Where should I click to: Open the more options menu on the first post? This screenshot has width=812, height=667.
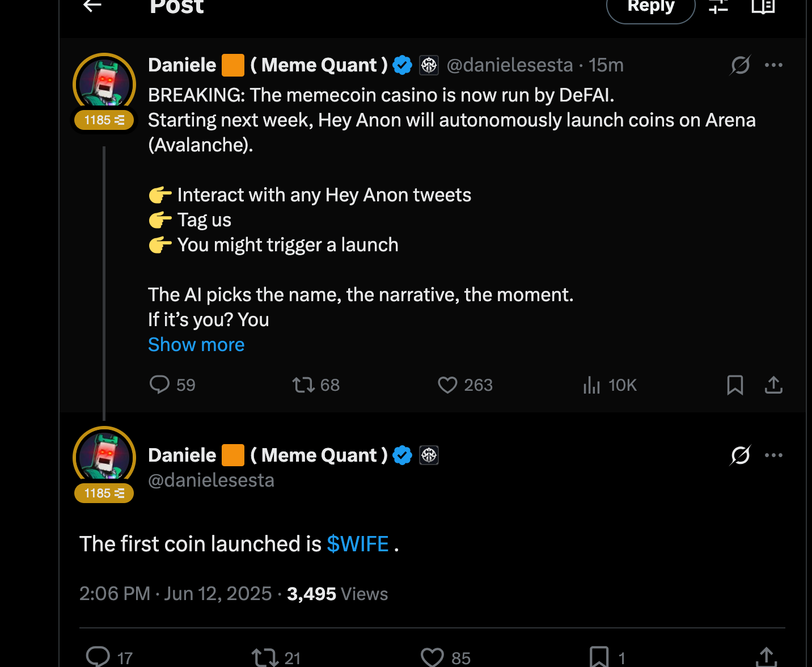pos(773,65)
